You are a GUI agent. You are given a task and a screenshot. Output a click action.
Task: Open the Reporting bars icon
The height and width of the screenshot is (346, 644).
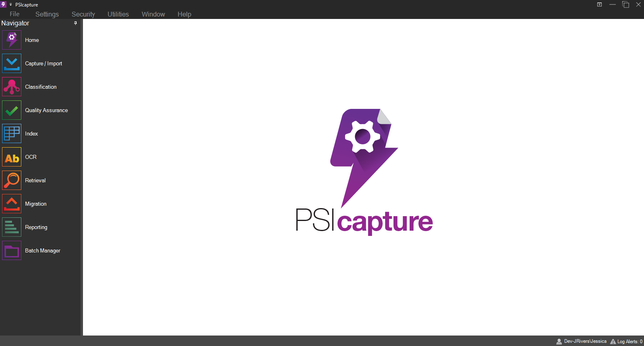point(12,227)
